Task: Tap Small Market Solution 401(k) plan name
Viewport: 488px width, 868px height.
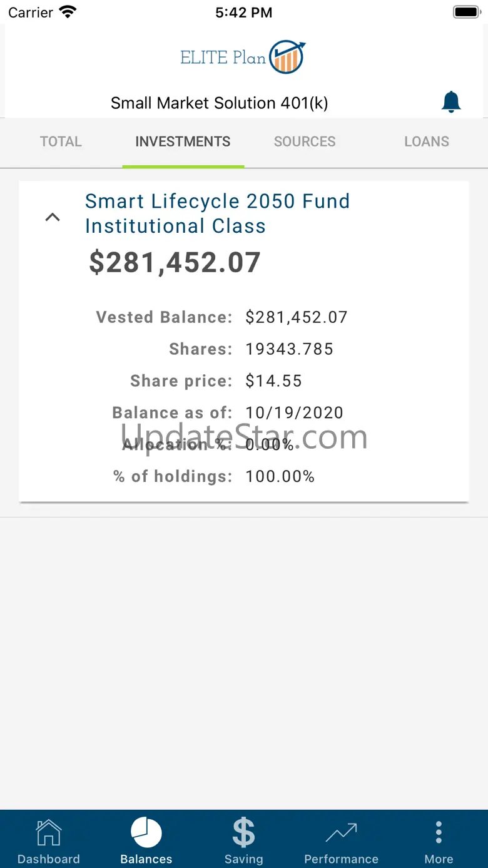Action: (220, 103)
